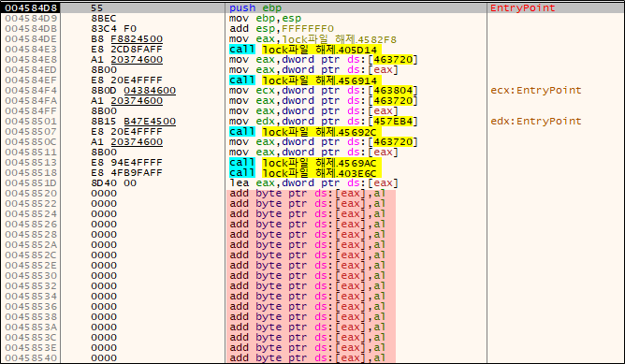Select the 'mov eax,lock파일 해제.4582F8' instruction

[312, 39]
